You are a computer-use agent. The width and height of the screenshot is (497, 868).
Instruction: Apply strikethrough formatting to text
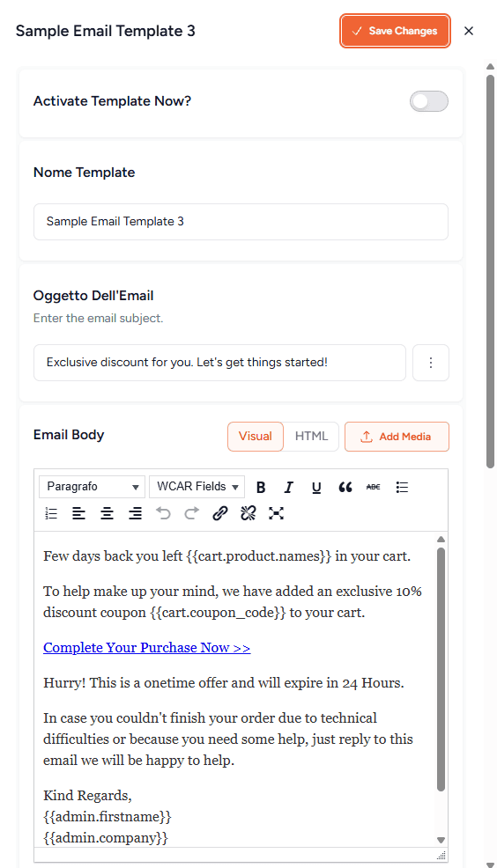click(374, 487)
